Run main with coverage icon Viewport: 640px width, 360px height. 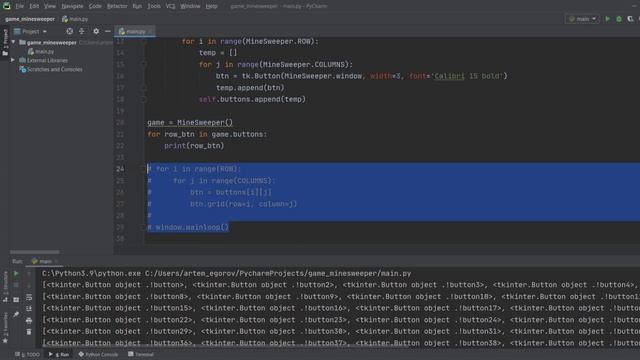click(x=630, y=19)
